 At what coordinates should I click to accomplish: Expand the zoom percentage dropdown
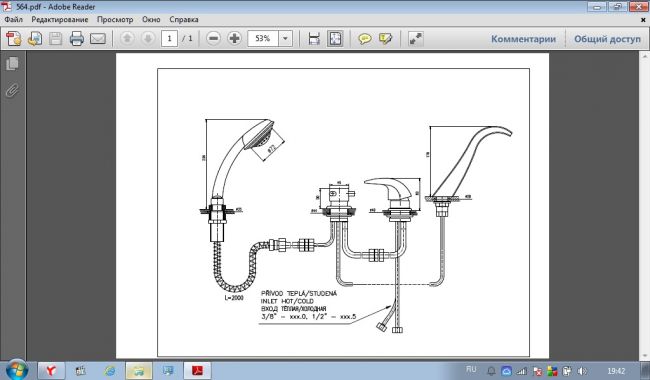coord(285,39)
